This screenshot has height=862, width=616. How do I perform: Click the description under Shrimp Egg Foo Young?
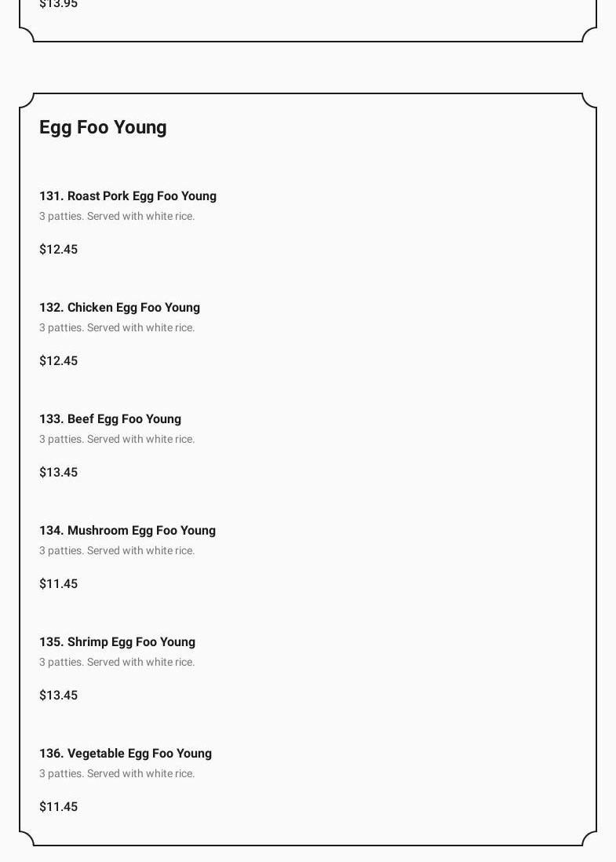[x=117, y=663]
